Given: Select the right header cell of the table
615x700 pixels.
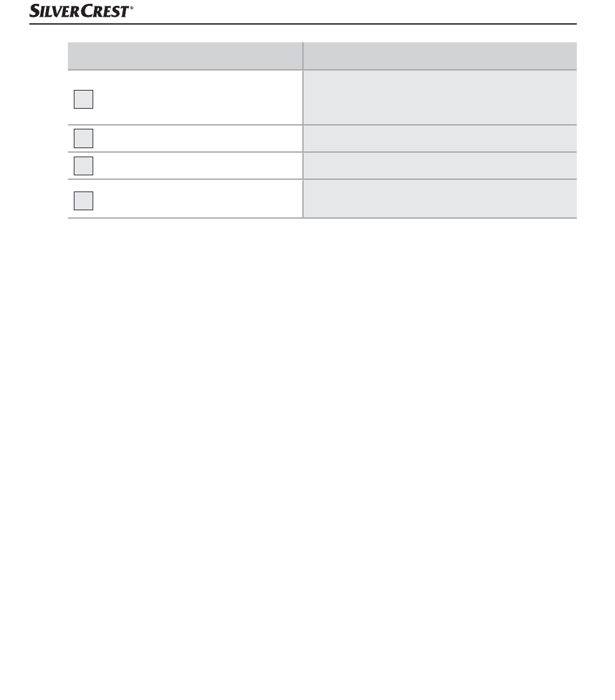Looking at the screenshot, I should [x=440, y=56].
